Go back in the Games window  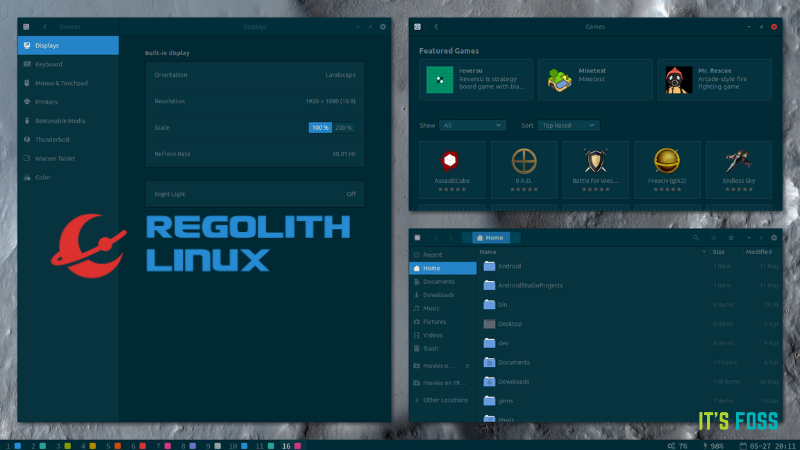[436, 27]
